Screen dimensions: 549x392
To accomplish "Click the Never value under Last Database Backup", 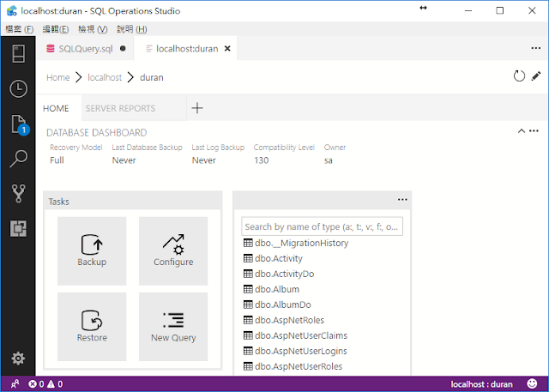I will point(124,160).
